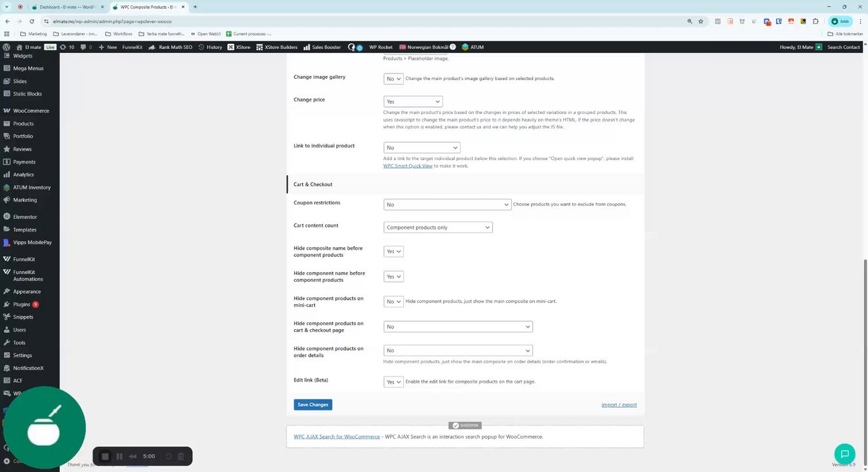This screenshot has width=868, height=472.
Task: Stop the screen recording
Action: (x=105, y=456)
